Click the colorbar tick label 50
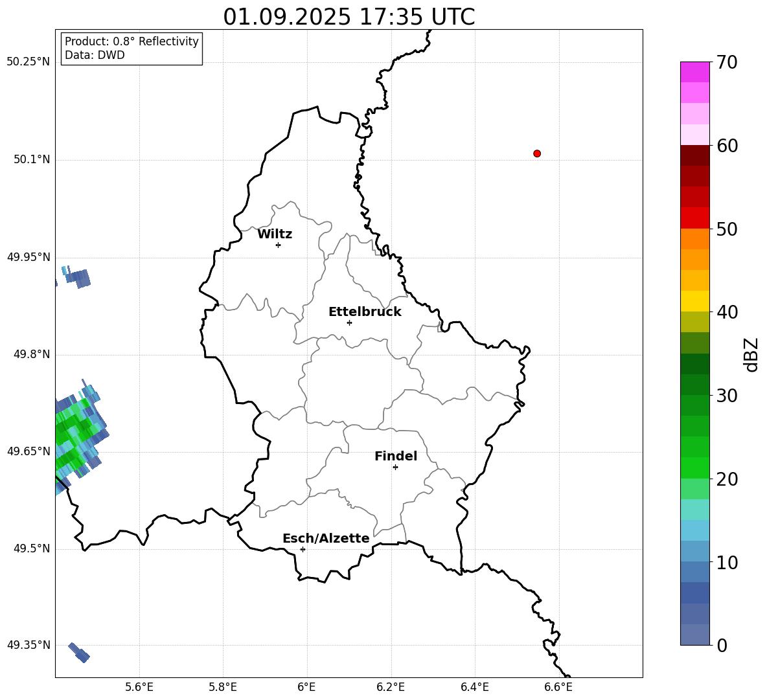The height and width of the screenshot is (700, 767). [727, 229]
